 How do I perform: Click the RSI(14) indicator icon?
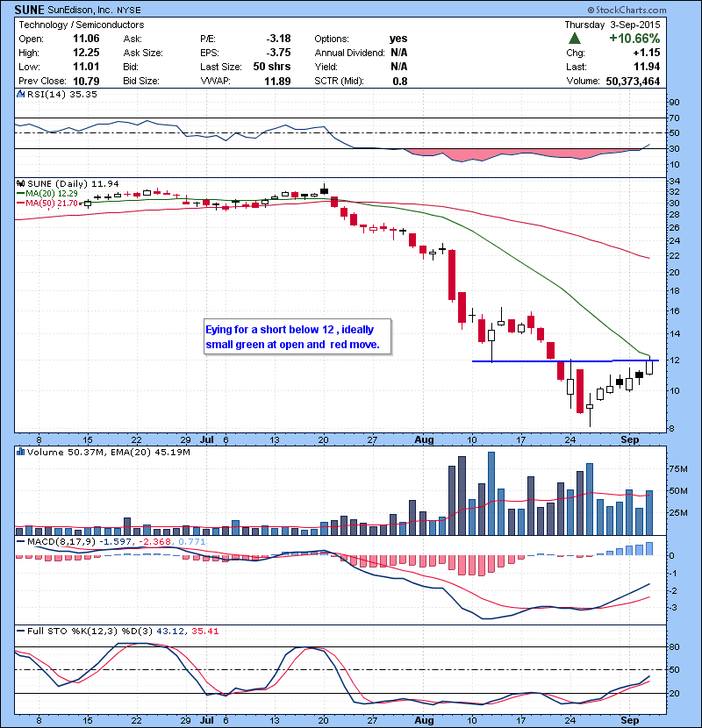click(x=20, y=94)
